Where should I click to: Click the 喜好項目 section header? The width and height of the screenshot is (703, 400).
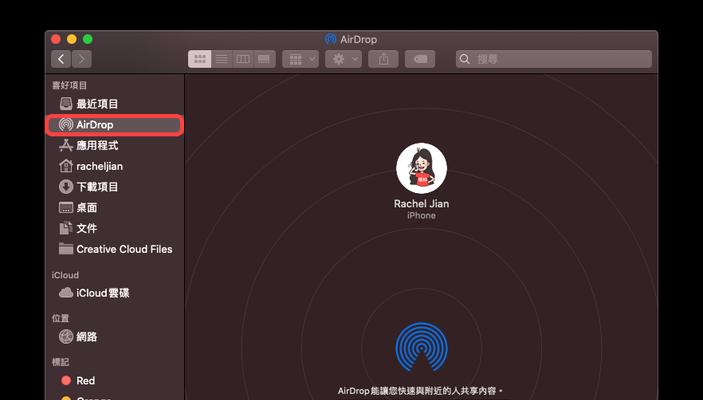[x=69, y=85]
